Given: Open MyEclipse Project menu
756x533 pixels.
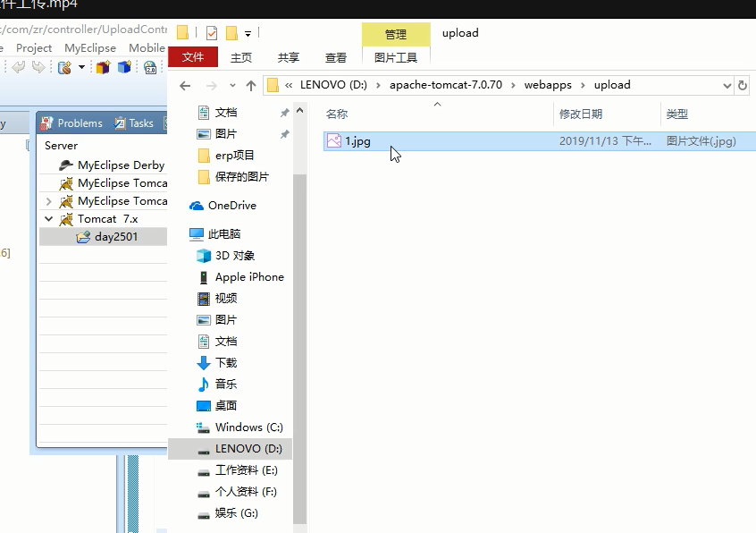Looking at the screenshot, I should pos(34,48).
